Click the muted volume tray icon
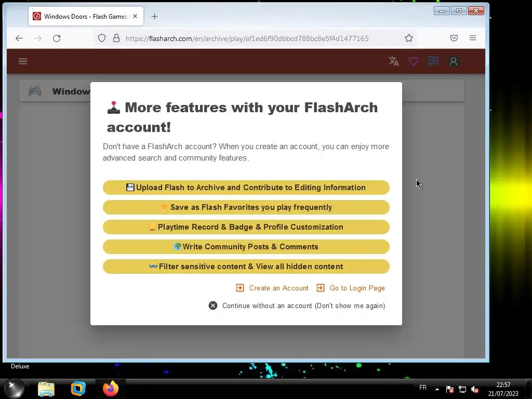Viewport: 532px width, 399px height. [x=475, y=389]
